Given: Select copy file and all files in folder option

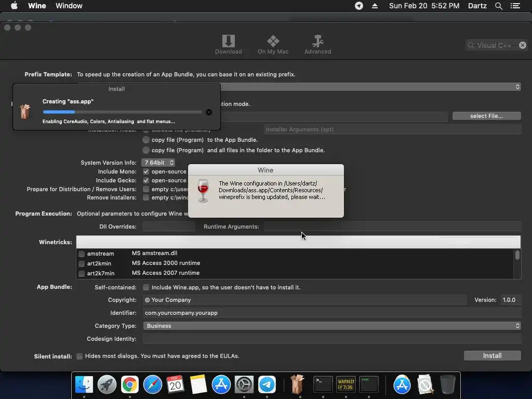Looking at the screenshot, I should click(146, 150).
